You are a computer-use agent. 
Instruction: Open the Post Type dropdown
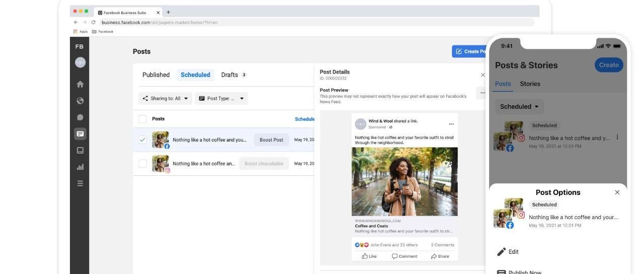tap(221, 98)
